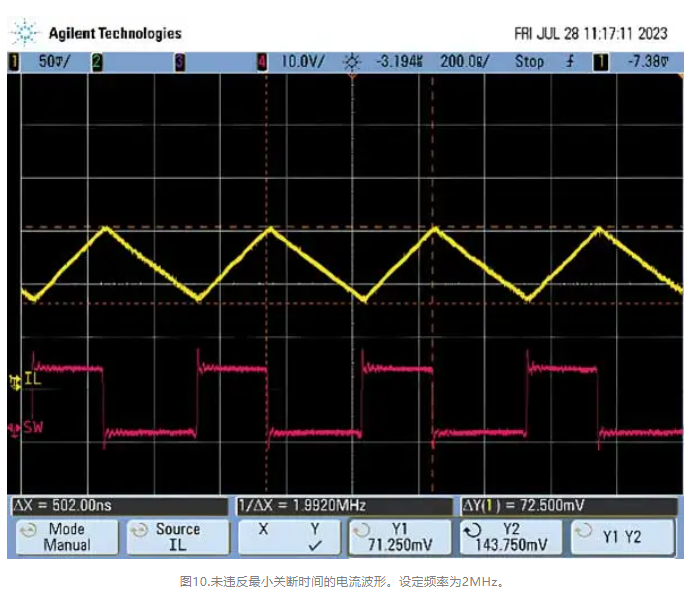Click the Agilent Technologies starburst logo
Image resolution: width=699 pixels, height=604 pixels.
(x=24, y=34)
